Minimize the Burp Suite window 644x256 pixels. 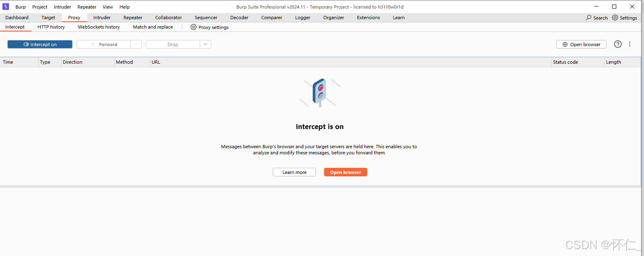(x=596, y=7)
